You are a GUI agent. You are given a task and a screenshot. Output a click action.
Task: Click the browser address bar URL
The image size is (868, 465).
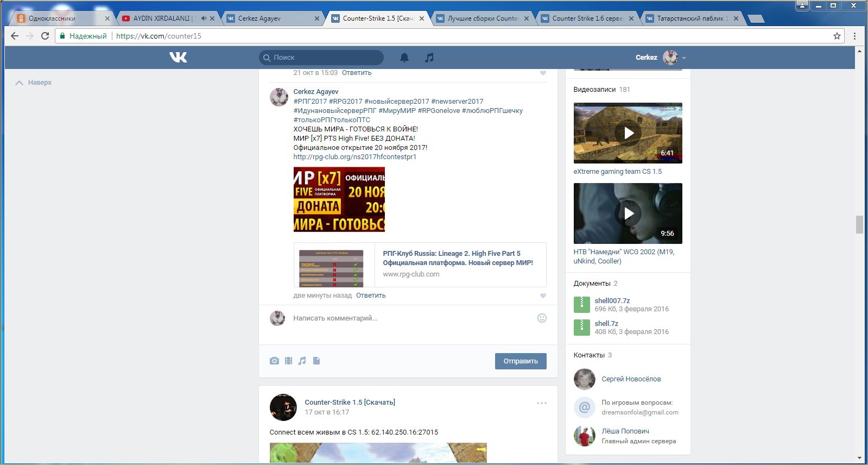click(x=159, y=36)
